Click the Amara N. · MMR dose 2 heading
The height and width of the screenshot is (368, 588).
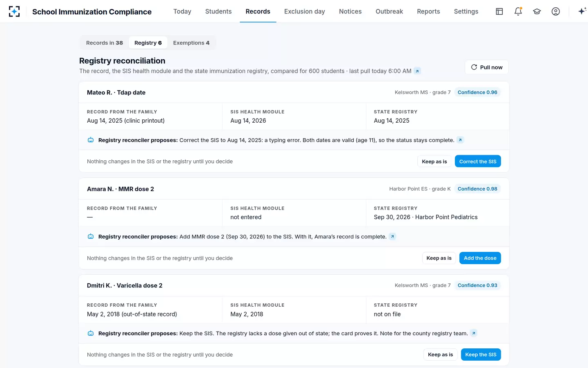(x=120, y=189)
